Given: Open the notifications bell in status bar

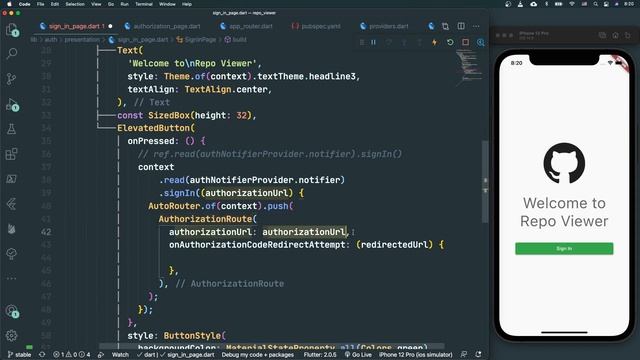Looking at the screenshot, I should [x=478, y=354].
